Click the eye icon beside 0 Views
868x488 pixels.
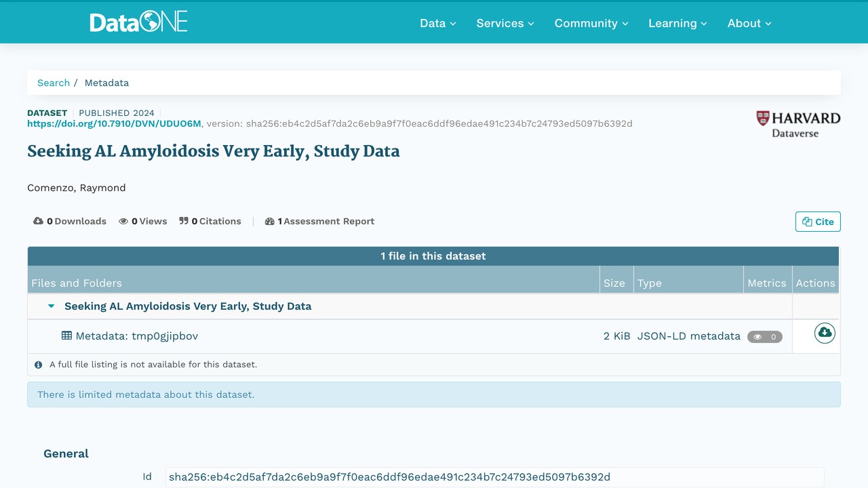(x=123, y=221)
